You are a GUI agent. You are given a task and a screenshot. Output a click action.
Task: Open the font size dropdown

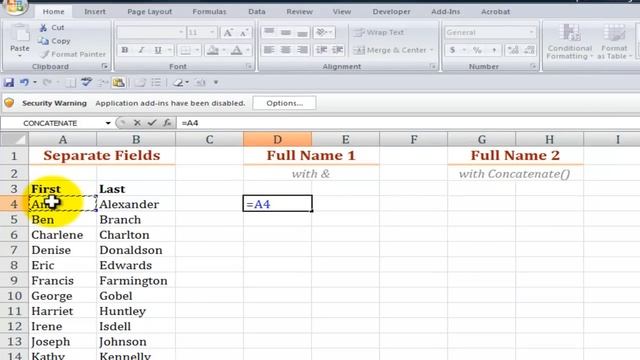tap(212, 32)
